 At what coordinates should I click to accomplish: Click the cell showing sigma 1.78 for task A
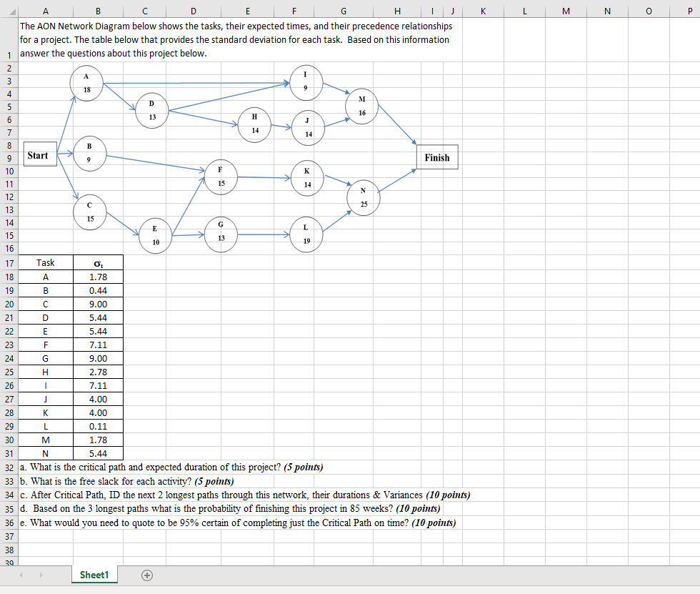pyautogui.click(x=98, y=277)
